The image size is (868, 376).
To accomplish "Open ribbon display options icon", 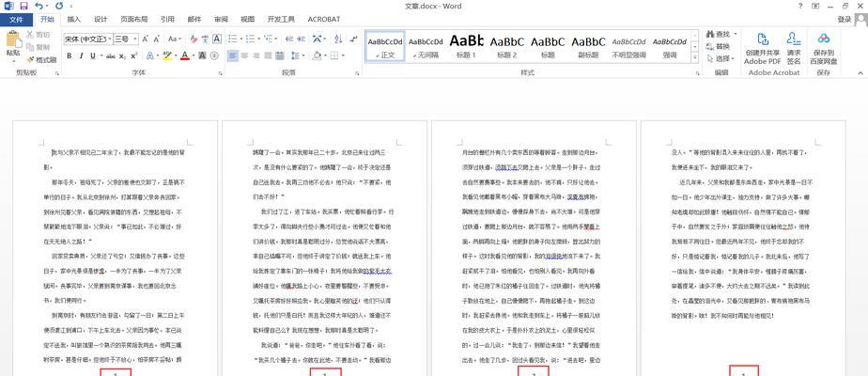I will click(815, 6).
